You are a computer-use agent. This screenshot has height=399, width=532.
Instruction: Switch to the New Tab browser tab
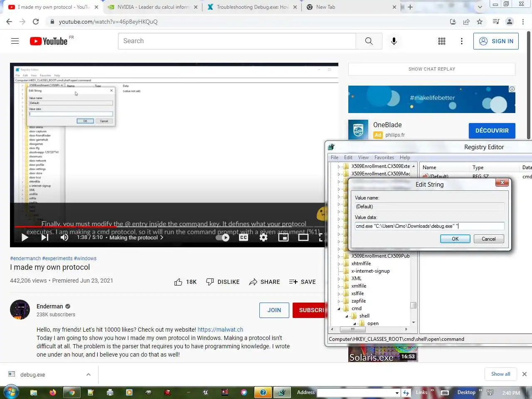351,7
